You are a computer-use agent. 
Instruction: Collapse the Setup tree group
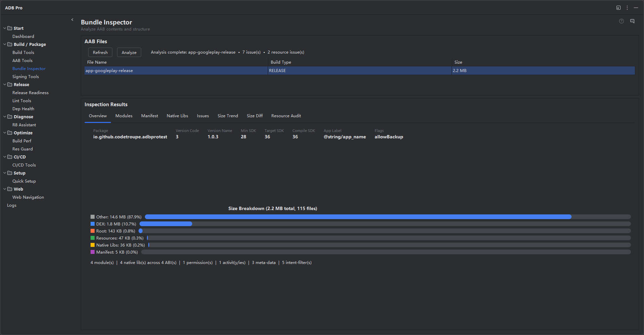[x=5, y=173]
